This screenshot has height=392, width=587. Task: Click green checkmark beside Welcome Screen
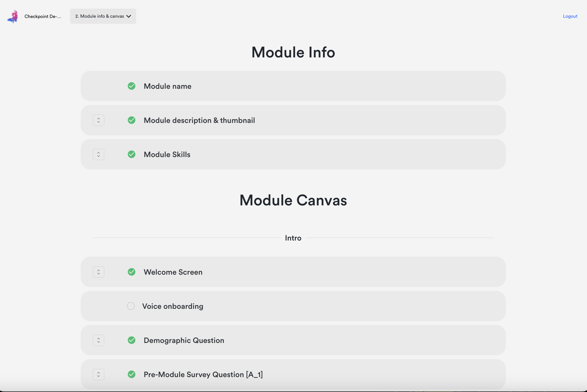(131, 272)
